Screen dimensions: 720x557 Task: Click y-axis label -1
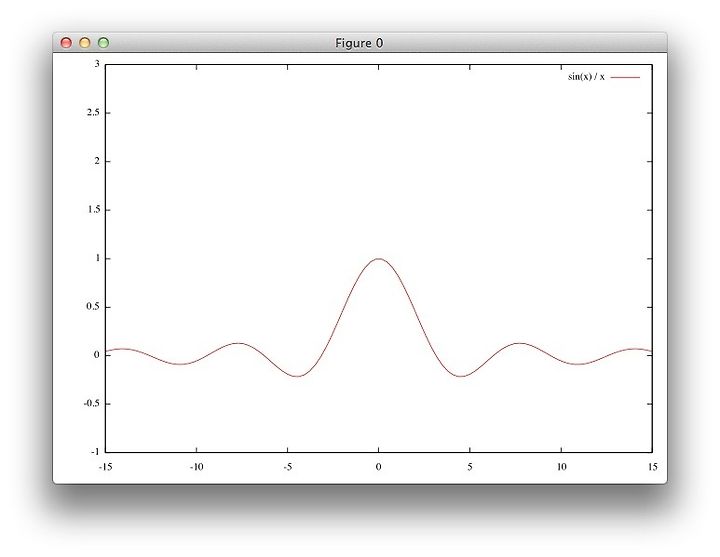[95, 452]
